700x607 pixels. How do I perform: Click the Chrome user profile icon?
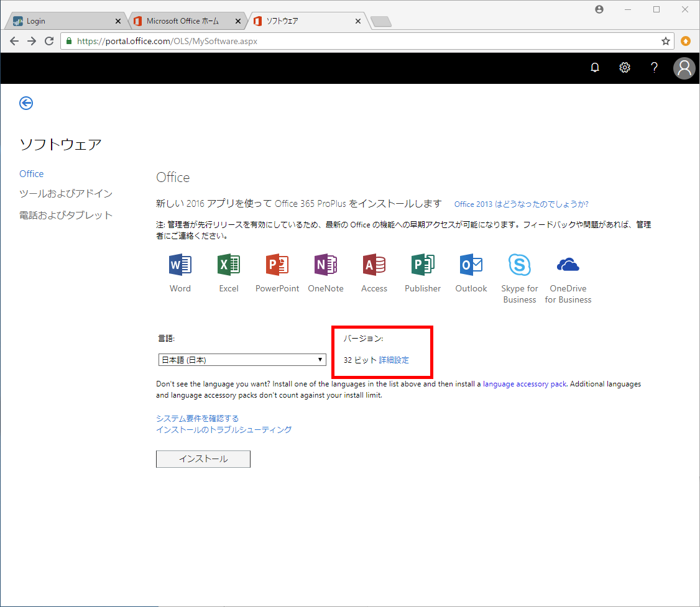(599, 9)
